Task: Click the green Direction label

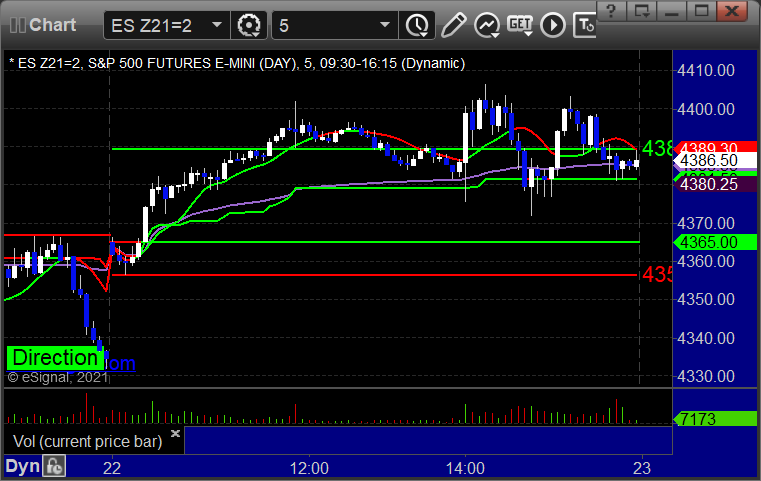Action: coord(55,358)
